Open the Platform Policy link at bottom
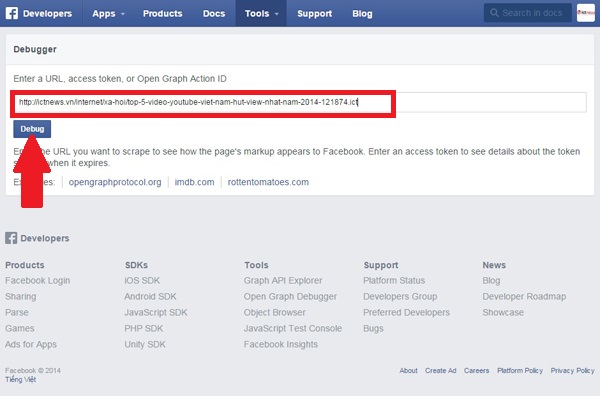 (x=520, y=370)
